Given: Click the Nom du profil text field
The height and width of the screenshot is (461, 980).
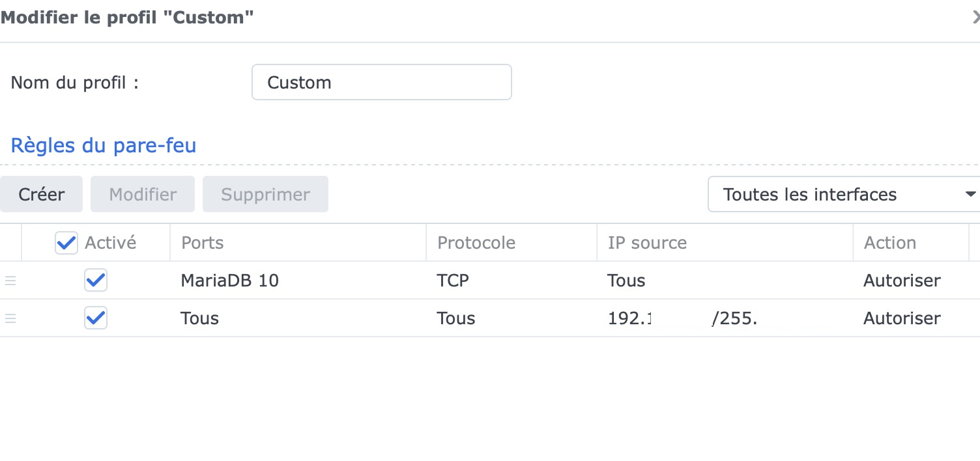Looking at the screenshot, I should coord(381,83).
